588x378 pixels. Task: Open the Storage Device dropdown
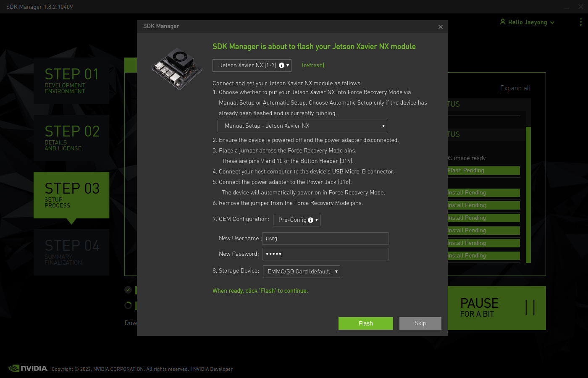point(302,271)
